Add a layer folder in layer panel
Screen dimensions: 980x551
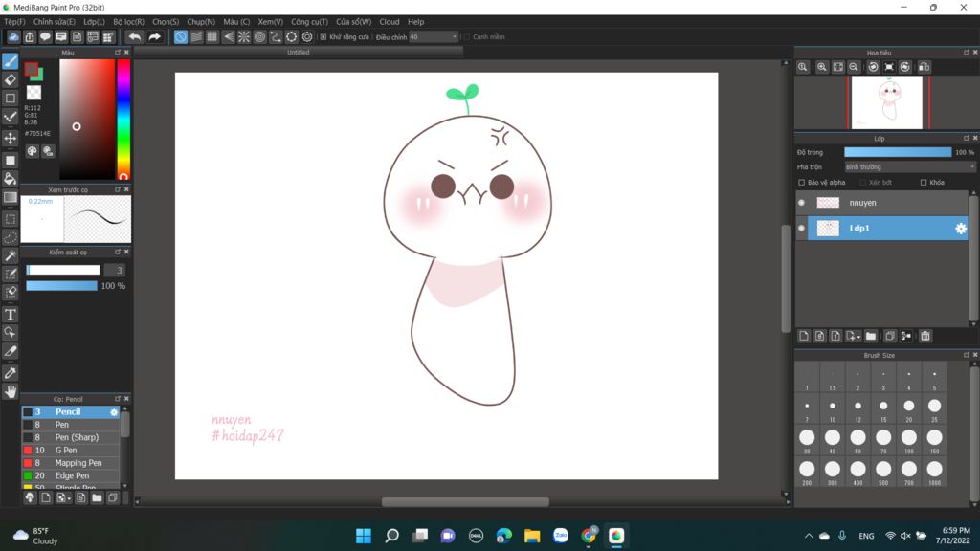click(871, 336)
